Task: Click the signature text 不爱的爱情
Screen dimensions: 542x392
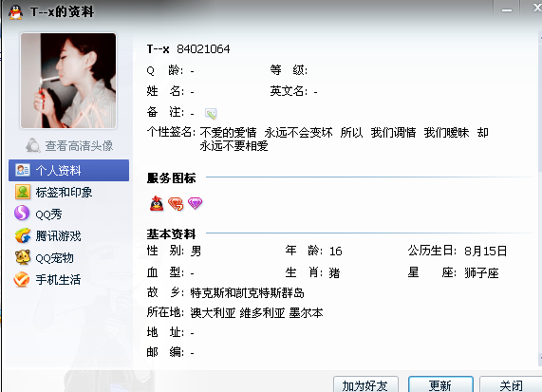Action: click(x=228, y=132)
